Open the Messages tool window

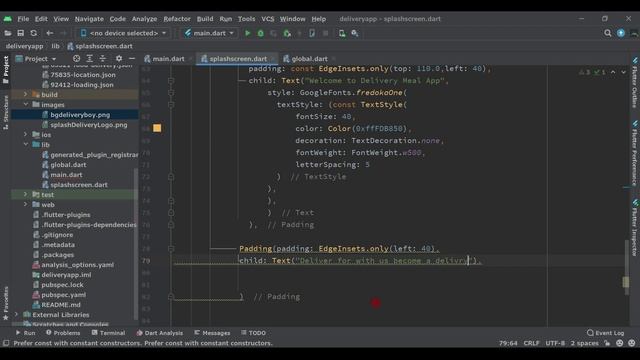pos(212,333)
